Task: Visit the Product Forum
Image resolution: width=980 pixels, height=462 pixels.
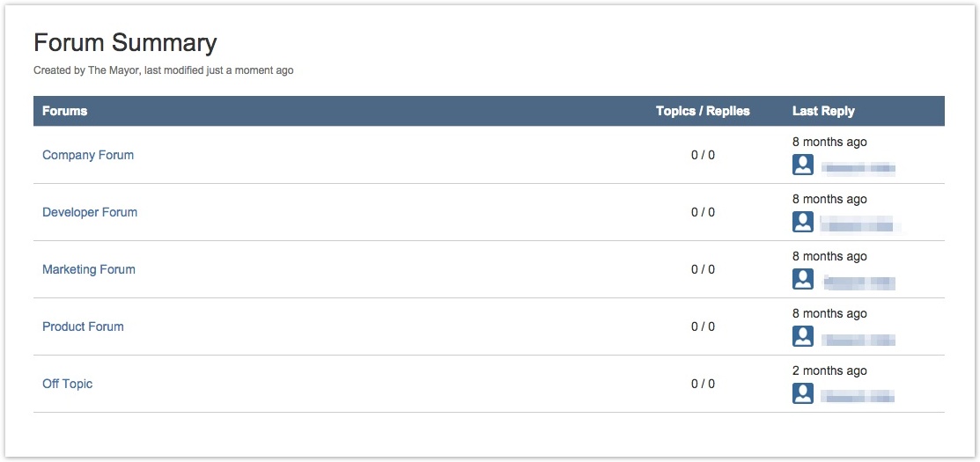Action: coord(83,326)
